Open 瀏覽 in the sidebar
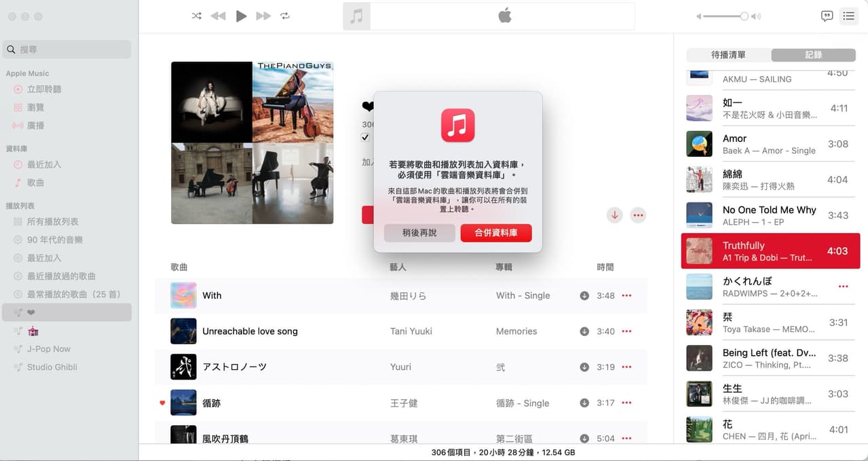 (x=35, y=107)
